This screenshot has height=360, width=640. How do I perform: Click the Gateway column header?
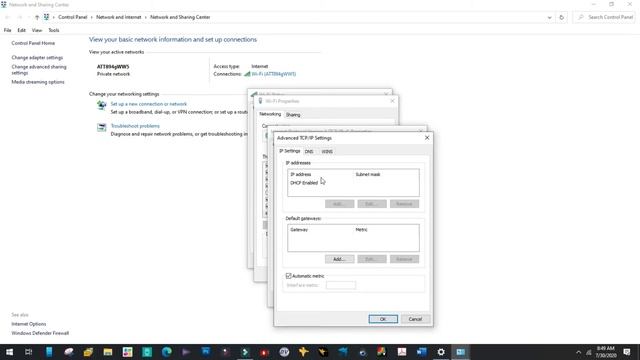tap(299, 230)
